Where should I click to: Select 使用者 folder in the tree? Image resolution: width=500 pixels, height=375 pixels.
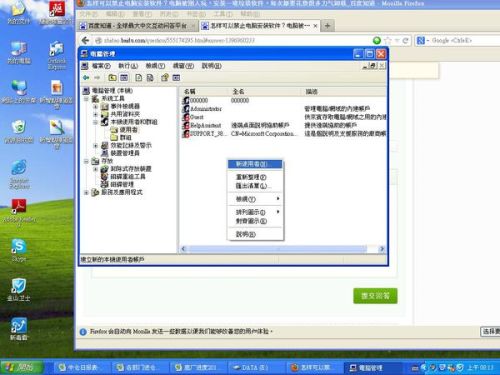(x=124, y=129)
